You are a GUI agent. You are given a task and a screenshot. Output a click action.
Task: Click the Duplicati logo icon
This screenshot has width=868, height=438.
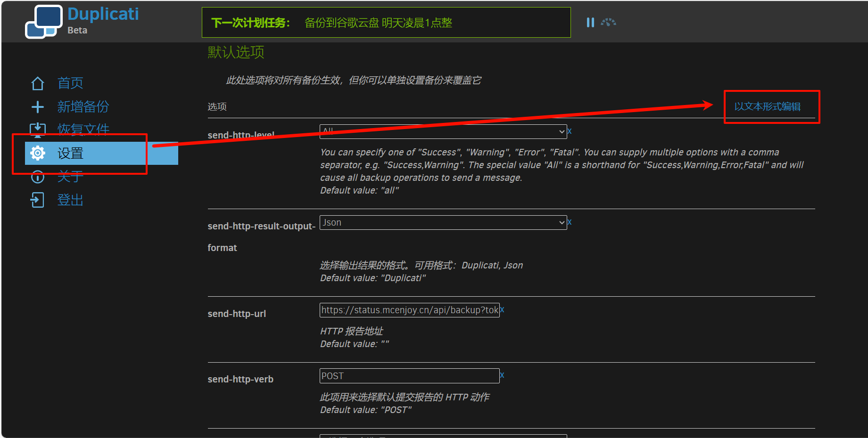pos(44,22)
